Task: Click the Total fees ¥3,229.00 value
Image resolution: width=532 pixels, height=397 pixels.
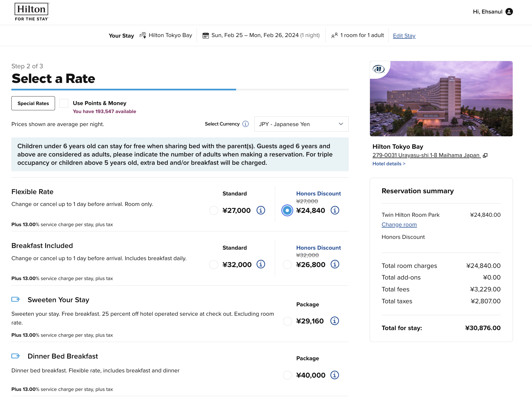Action: tap(485, 289)
